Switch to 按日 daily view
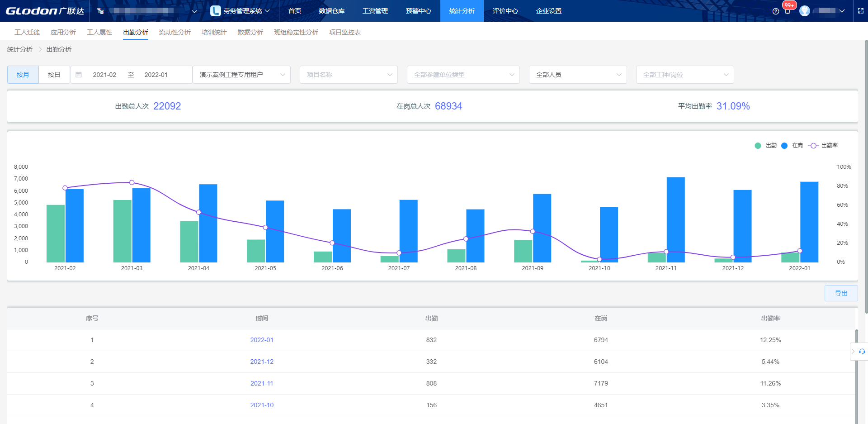The height and width of the screenshot is (424, 868). [54, 75]
